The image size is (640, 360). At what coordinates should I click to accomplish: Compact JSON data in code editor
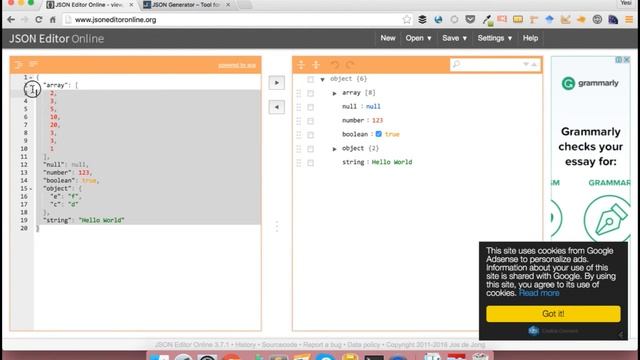[x=33, y=64]
